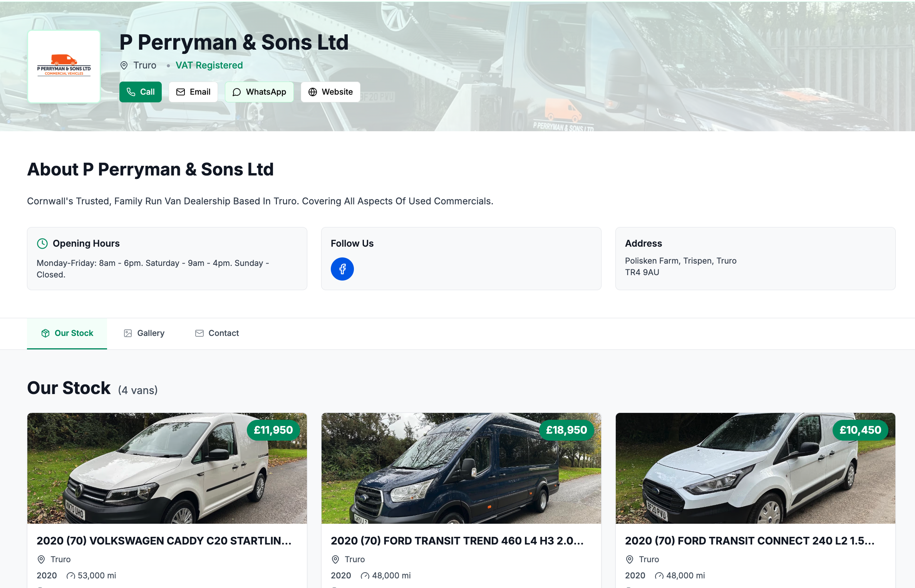Click the envelope icon beside Email

(x=180, y=92)
